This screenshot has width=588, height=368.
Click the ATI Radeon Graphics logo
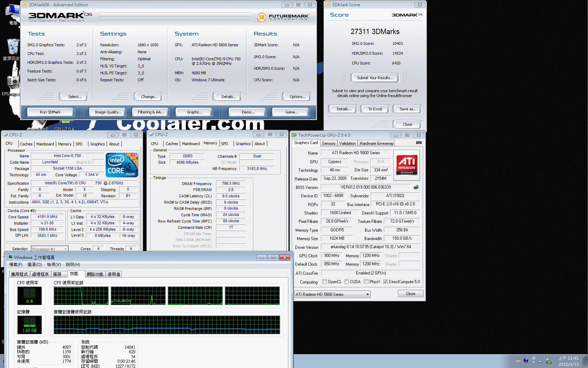407,165
